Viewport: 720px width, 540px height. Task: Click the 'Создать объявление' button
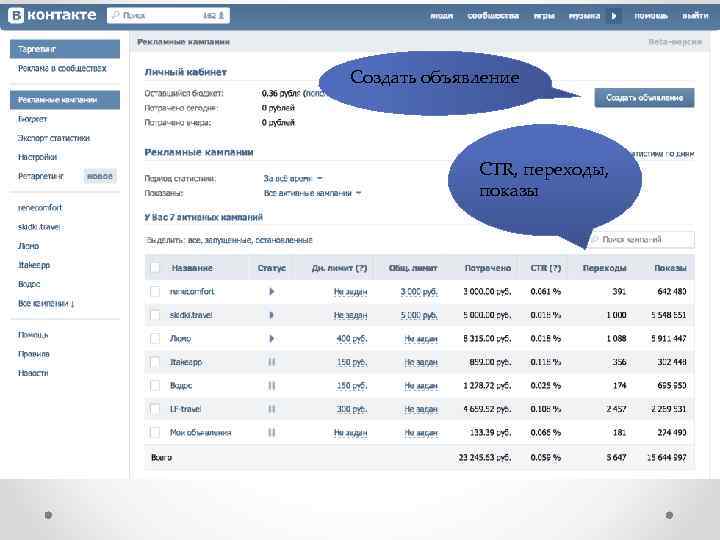[x=644, y=98]
